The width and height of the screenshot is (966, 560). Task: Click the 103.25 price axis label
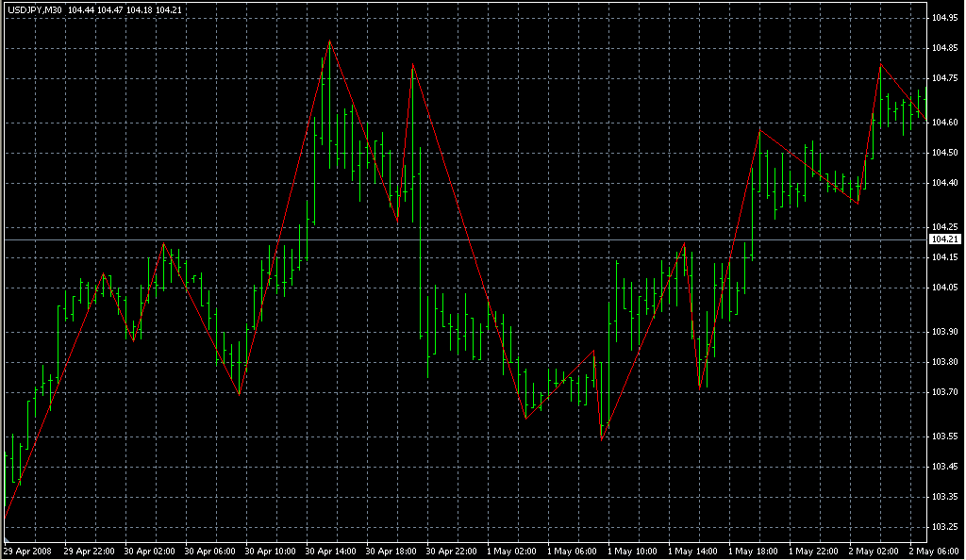click(x=944, y=526)
